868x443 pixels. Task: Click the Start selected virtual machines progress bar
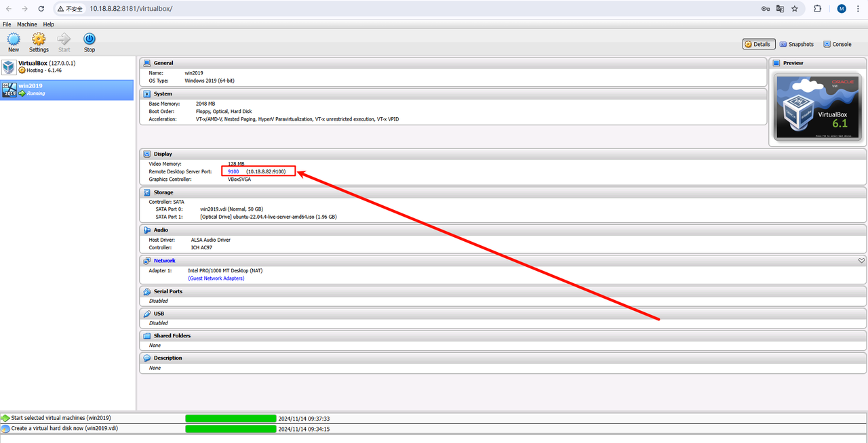[x=231, y=419]
